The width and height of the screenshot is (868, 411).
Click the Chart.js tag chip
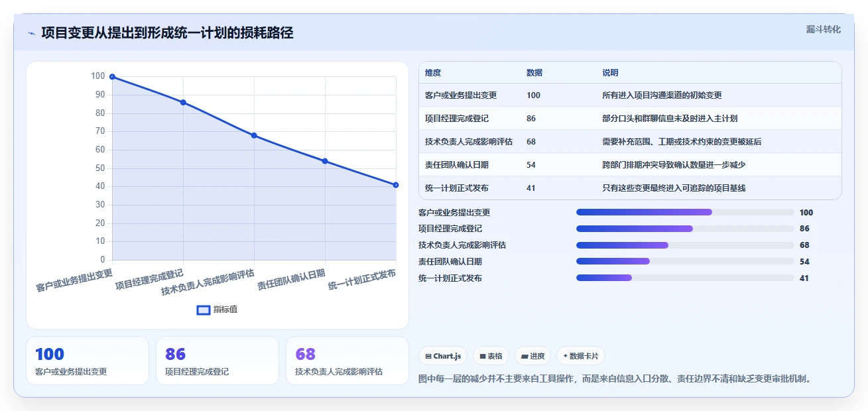click(443, 356)
